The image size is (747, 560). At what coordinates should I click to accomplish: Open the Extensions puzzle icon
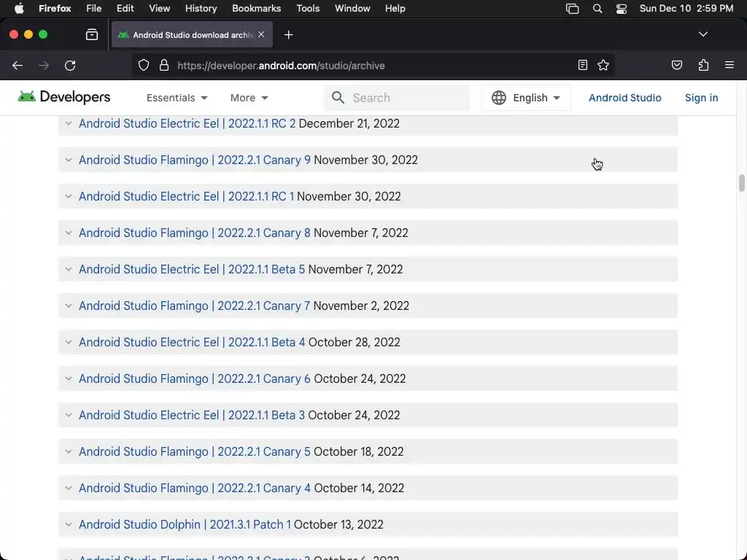704,65
